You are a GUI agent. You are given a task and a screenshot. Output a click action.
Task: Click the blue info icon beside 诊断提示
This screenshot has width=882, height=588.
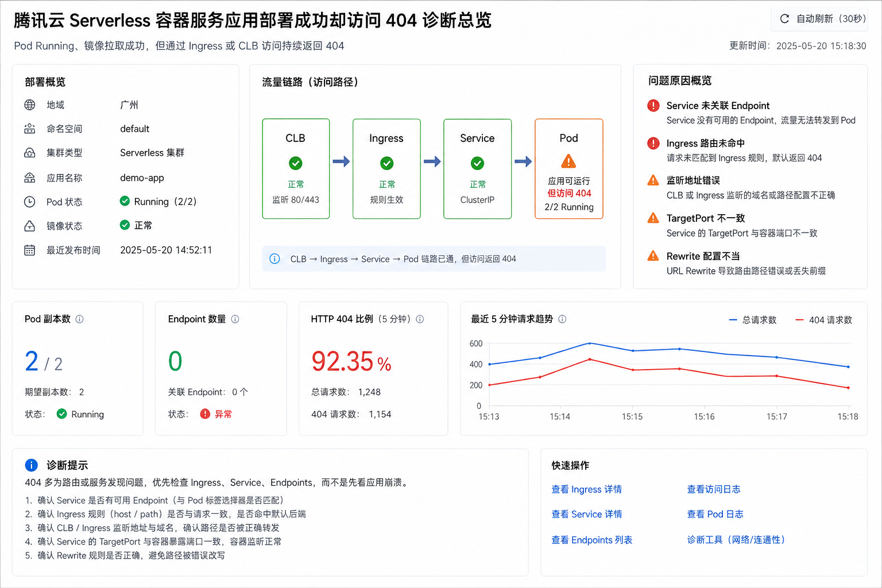point(31,465)
